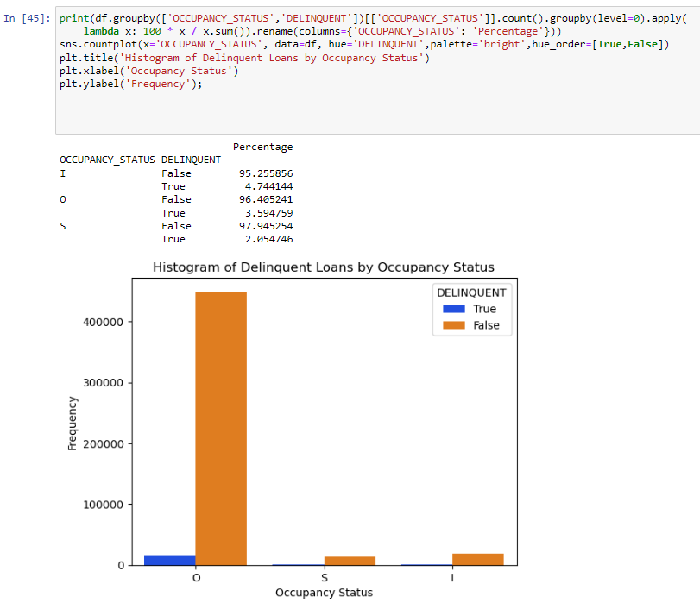Click the DELINQUENT index header in output
This screenshot has width=700, height=603.
click(x=191, y=160)
